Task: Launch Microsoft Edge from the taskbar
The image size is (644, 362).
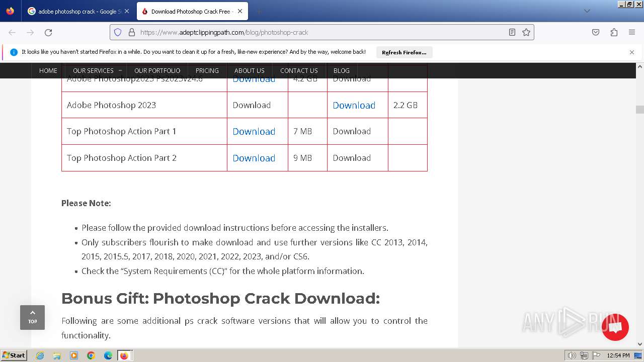Action: tap(108, 355)
